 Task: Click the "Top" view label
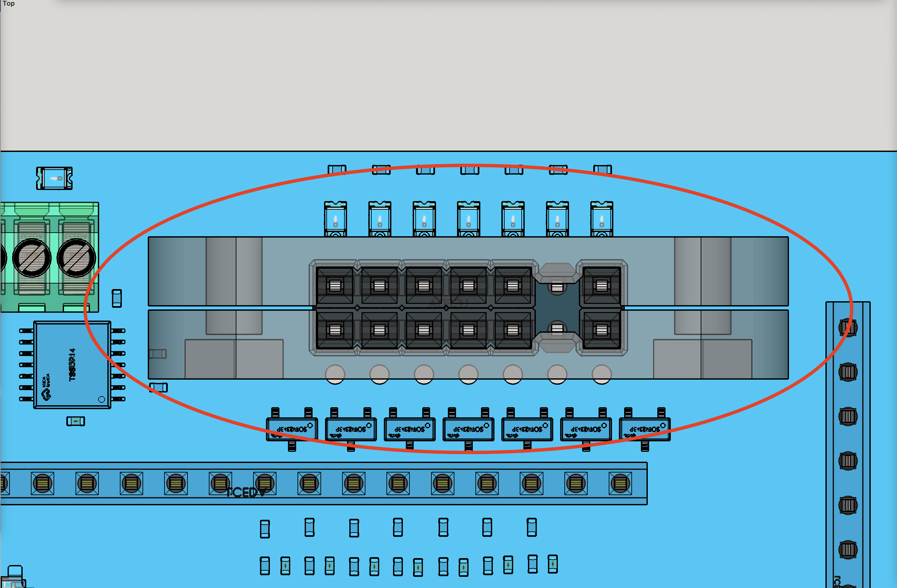click(x=9, y=3)
